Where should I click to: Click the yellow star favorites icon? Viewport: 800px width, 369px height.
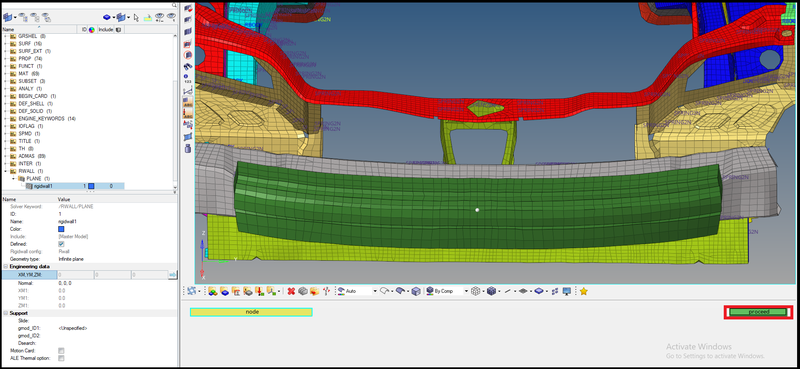click(584, 291)
